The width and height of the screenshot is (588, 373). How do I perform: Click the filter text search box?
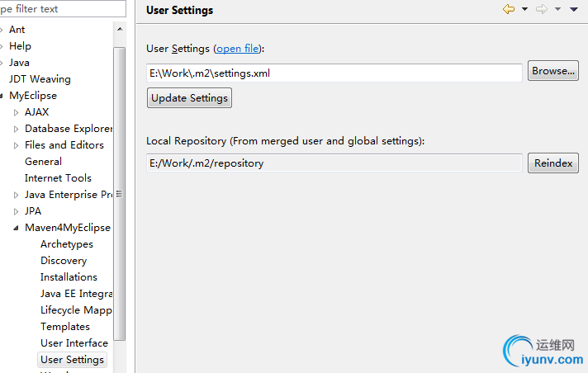click(x=62, y=9)
